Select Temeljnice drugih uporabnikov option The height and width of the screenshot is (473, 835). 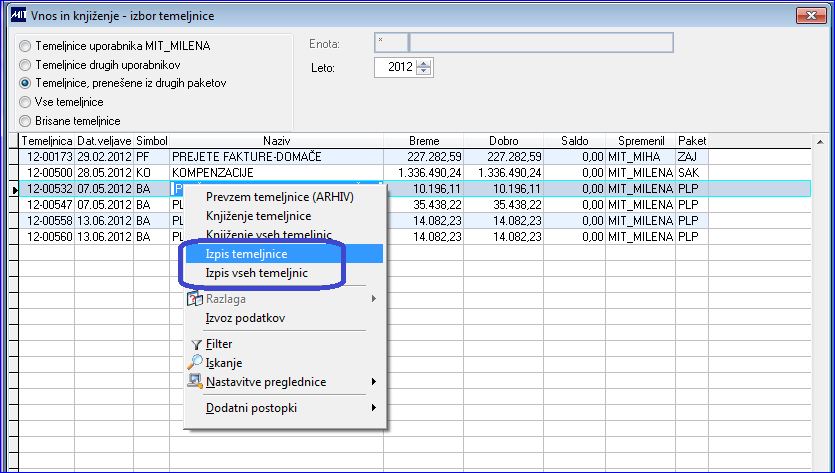tap(25, 66)
